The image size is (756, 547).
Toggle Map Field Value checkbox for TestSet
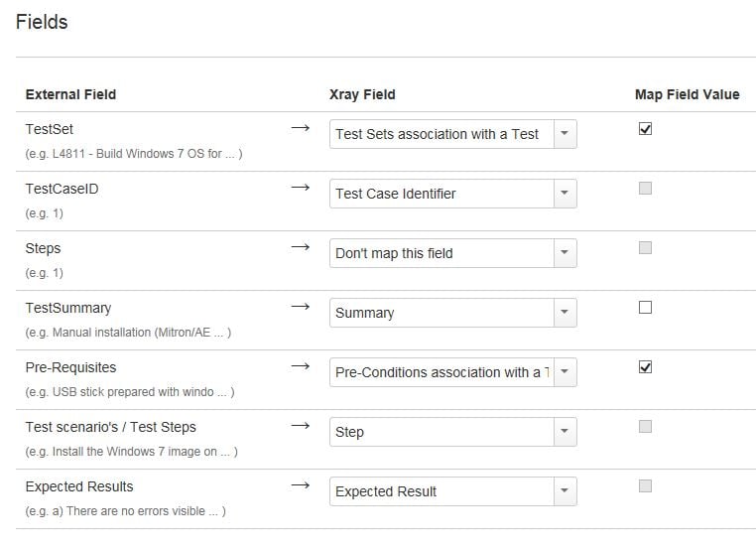(645, 129)
